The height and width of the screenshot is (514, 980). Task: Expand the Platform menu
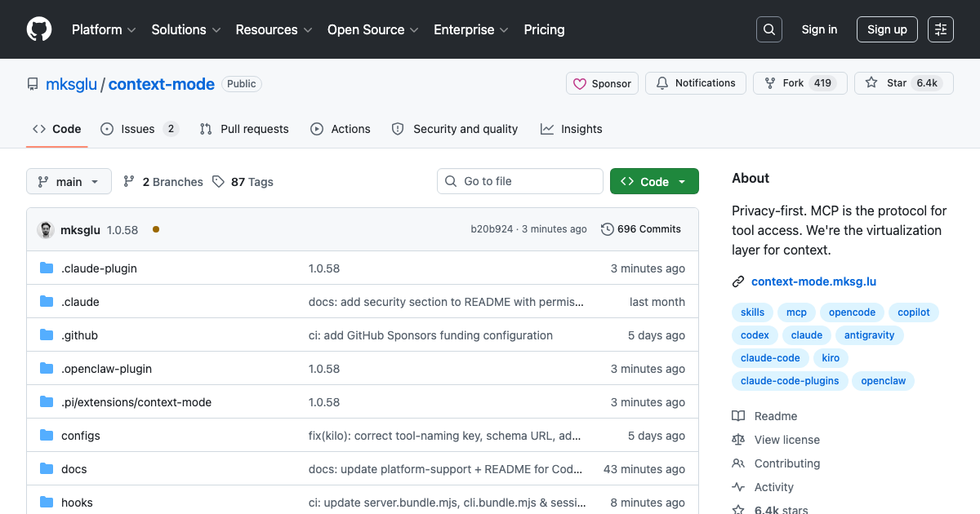[x=104, y=29]
